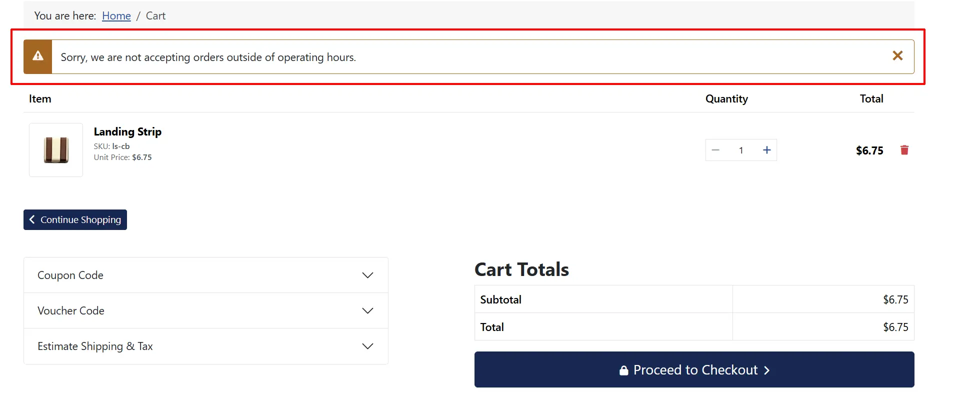Click the Cart breadcrumb item

pyautogui.click(x=155, y=16)
